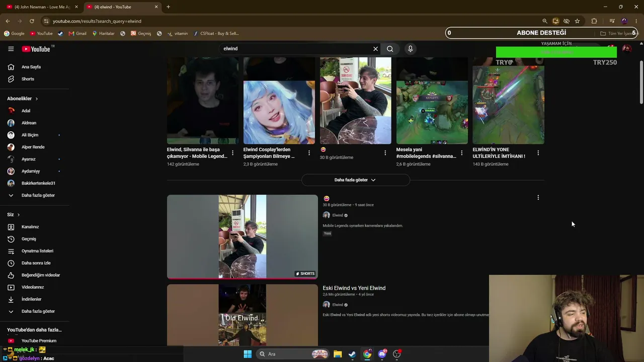
Task: Focus the YouTube search field containing elwind
Action: [297, 49]
